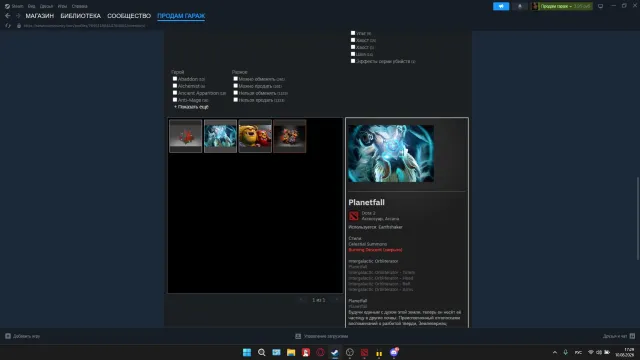Click the large Planetfall item image
Screen dimensions: 640x360
pyautogui.click(x=391, y=153)
